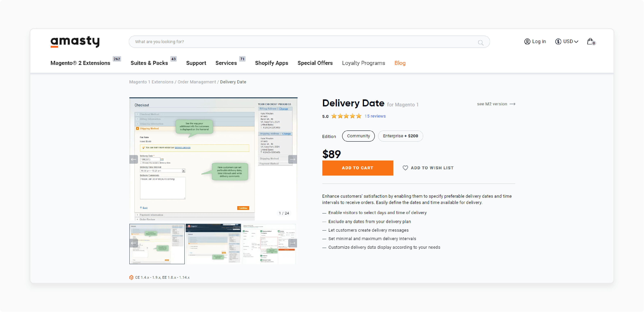Move thumbnail strip to next images
This screenshot has height=312, width=644.
(293, 243)
